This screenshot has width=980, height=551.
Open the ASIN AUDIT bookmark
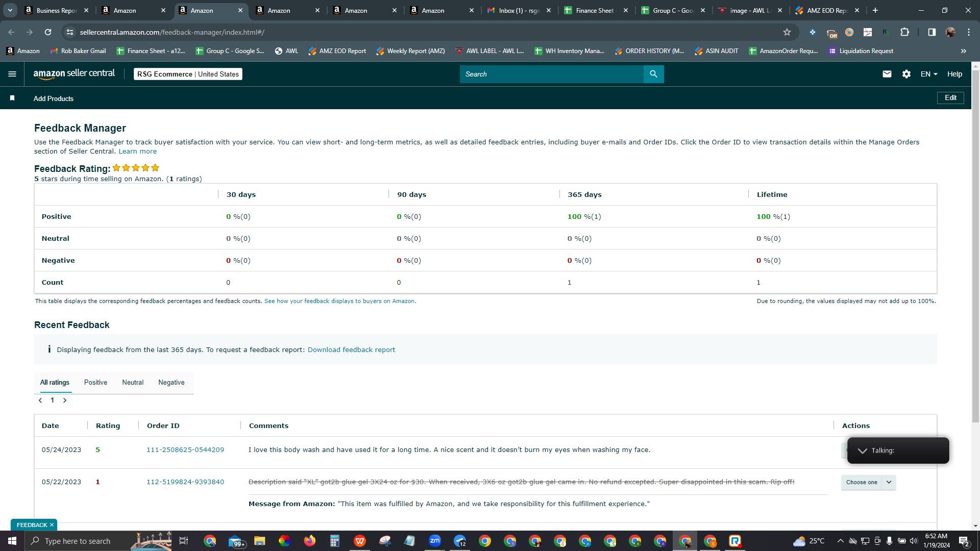pyautogui.click(x=717, y=51)
